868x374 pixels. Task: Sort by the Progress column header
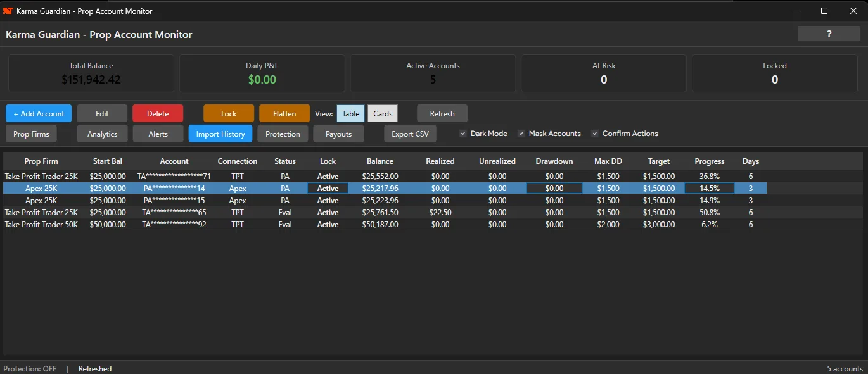pyautogui.click(x=710, y=161)
